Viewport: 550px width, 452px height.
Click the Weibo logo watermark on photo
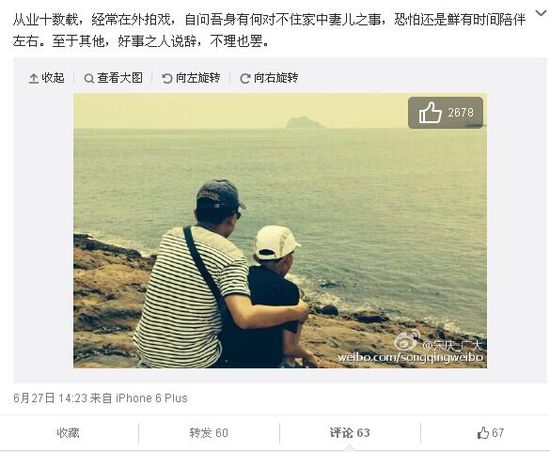407,339
